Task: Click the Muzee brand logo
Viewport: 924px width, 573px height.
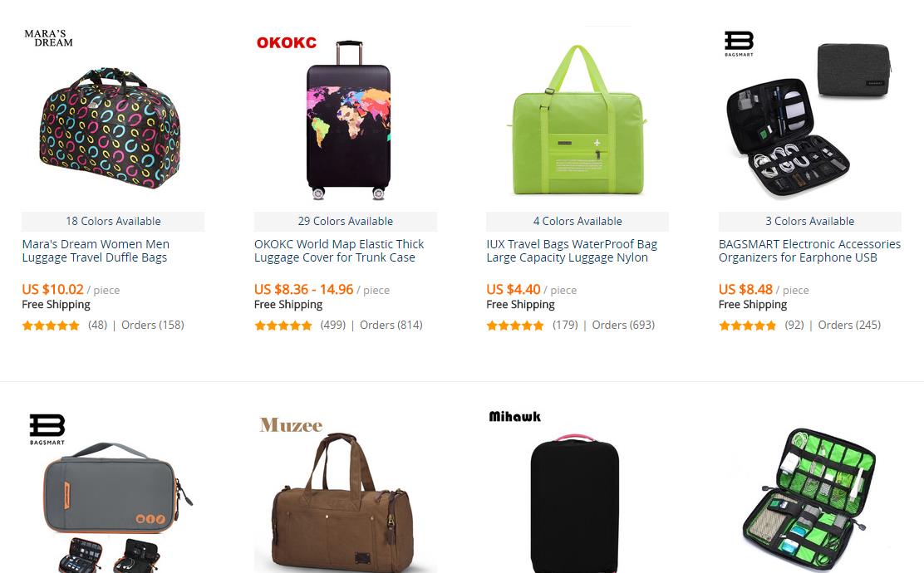Action: click(291, 425)
